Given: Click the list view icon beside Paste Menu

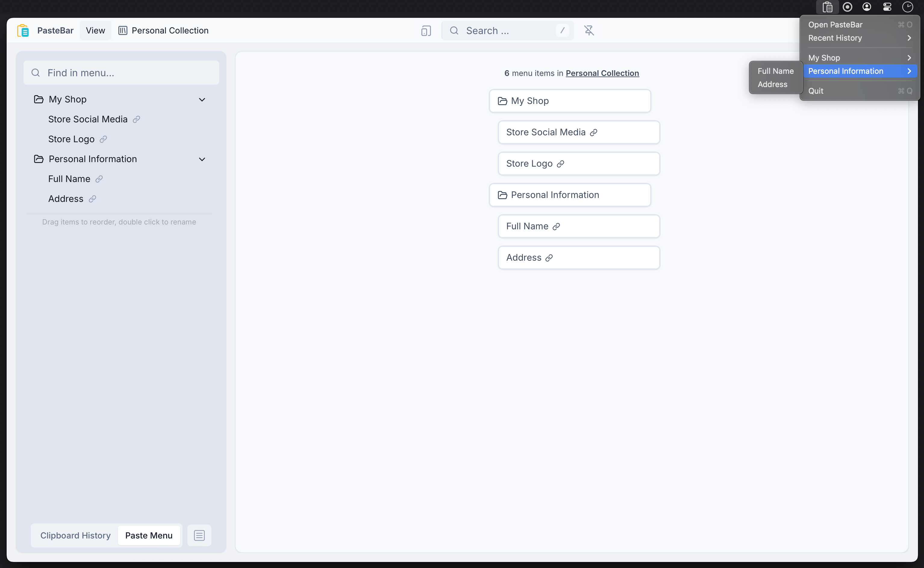Looking at the screenshot, I should [199, 535].
